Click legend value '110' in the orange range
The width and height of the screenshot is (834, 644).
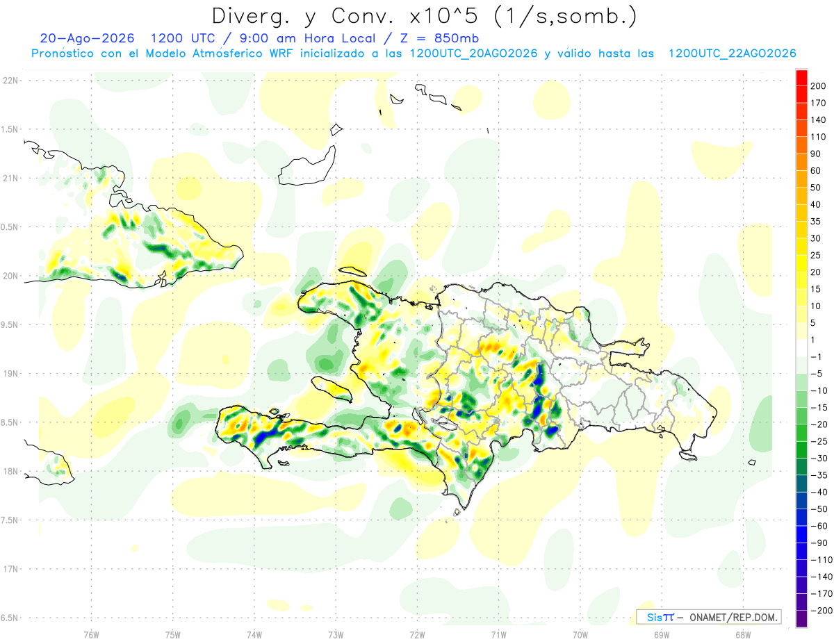818,137
